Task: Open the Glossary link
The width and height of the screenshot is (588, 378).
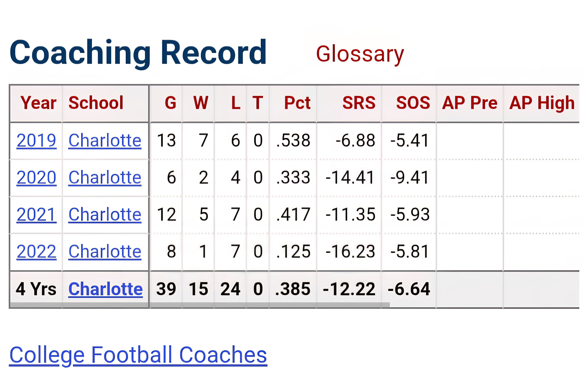Action: click(360, 54)
